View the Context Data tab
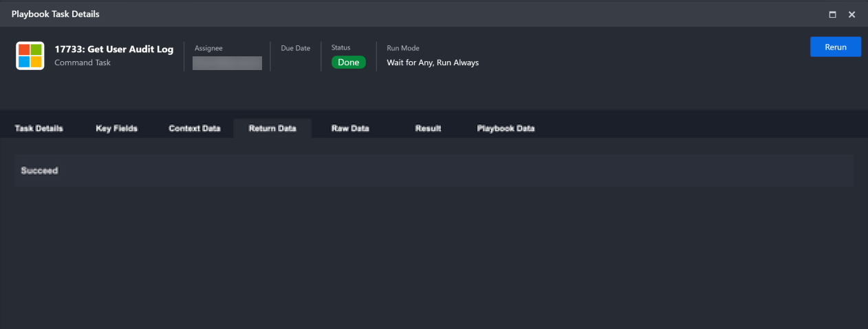This screenshot has width=868, height=329. pyautogui.click(x=195, y=128)
